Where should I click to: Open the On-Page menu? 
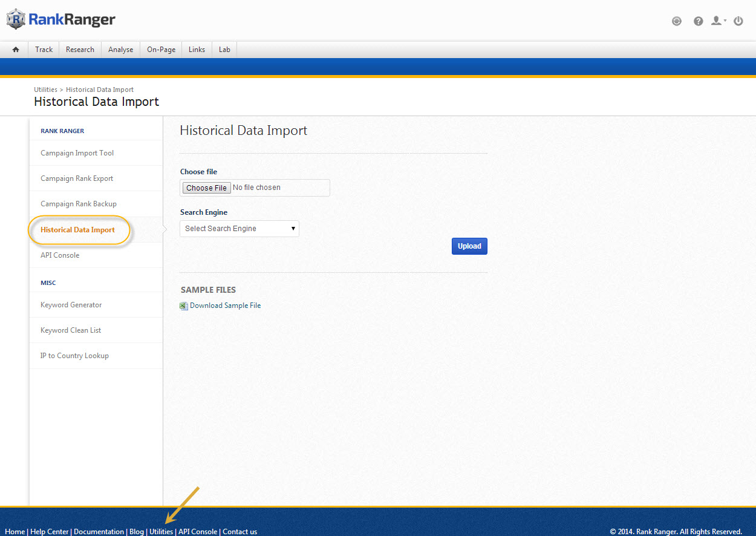point(161,50)
